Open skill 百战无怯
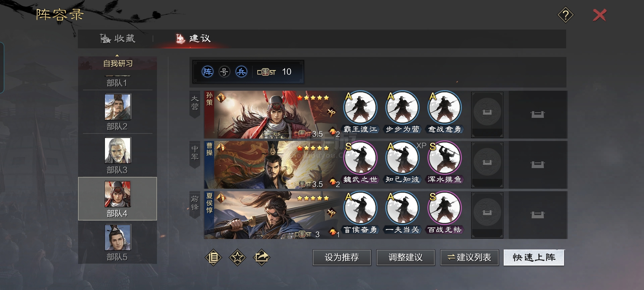 pos(445,213)
